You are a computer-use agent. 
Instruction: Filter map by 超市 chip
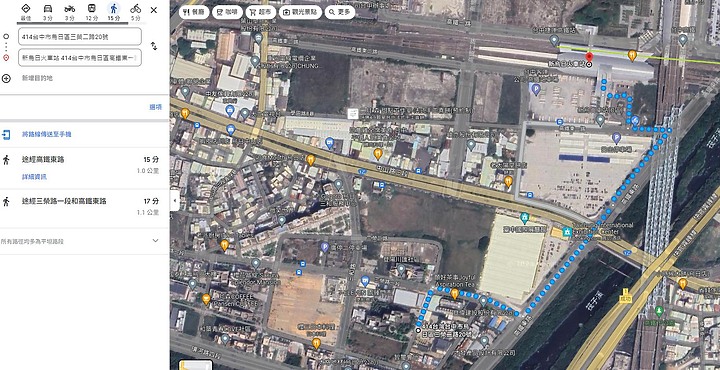pyautogui.click(x=260, y=12)
